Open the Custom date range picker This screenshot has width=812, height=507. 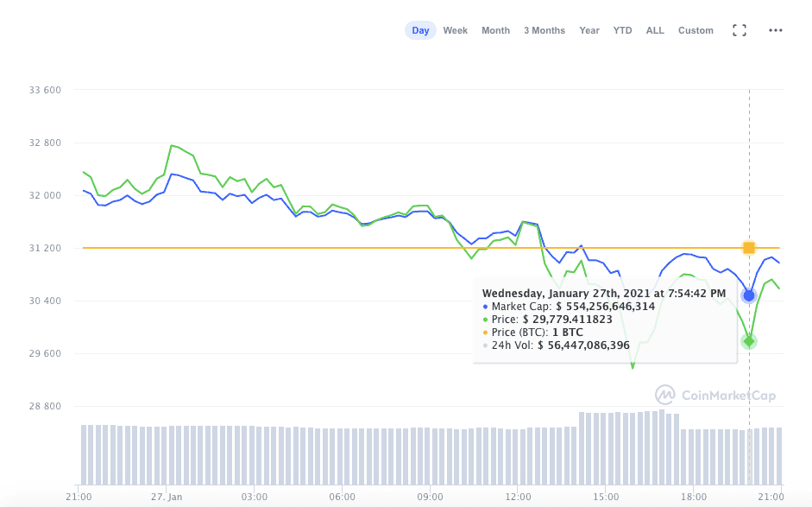click(x=696, y=30)
